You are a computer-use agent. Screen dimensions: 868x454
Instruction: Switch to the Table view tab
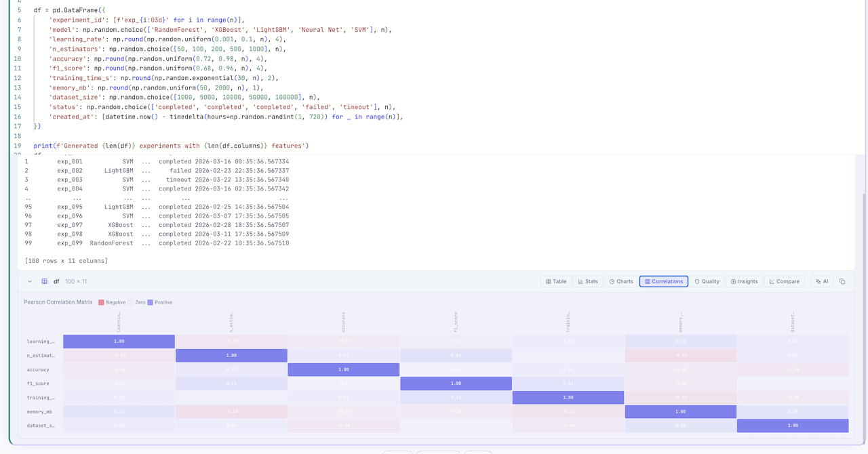tap(556, 281)
